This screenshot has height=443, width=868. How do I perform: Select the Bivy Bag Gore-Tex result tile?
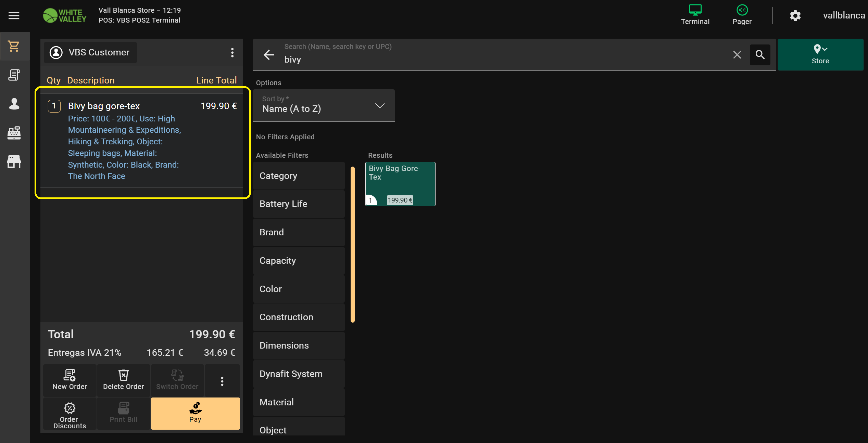(x=400, y=184)
